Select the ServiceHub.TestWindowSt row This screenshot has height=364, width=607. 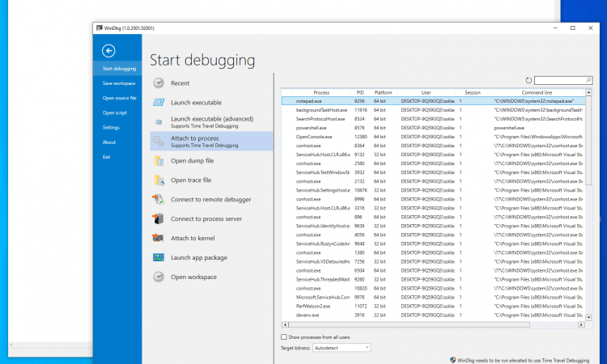point(433,172)
